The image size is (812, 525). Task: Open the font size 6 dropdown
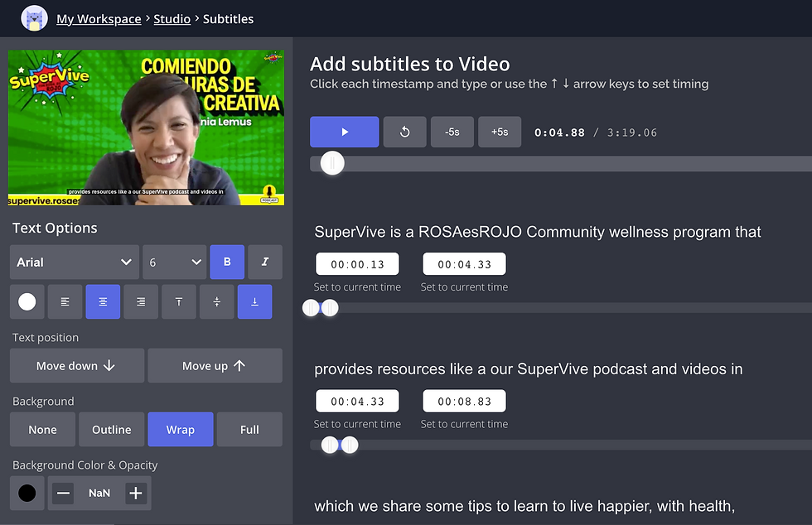pos(175,262)
